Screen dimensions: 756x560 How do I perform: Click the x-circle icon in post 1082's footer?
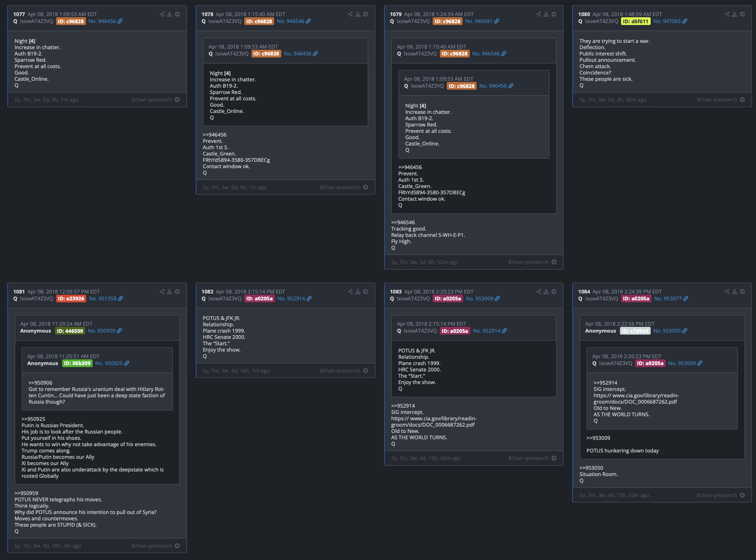click(x=366, y=371)
